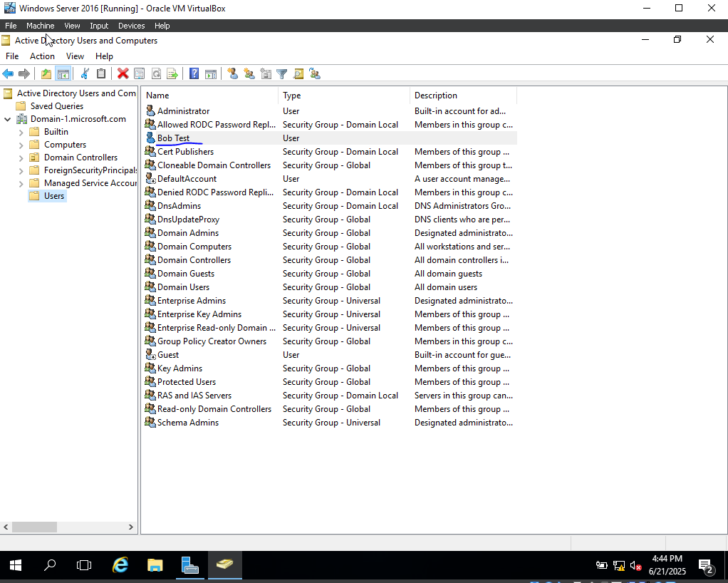Open the Action Center notification icon
This screenshot has width=728, height=583.
(x=706, y=565)
